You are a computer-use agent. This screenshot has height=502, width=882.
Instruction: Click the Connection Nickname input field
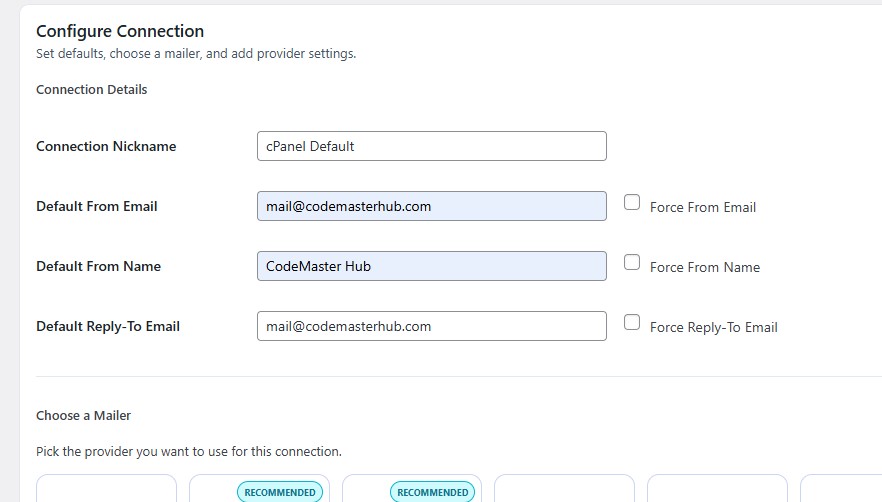tap(431, 146)
